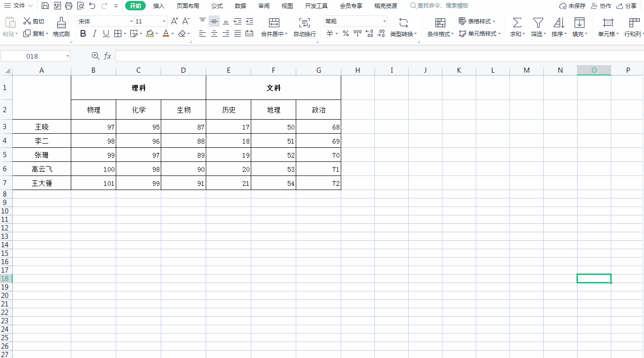Switch to the Formulas (公式) tab
The height and width of the screenshot is (358, 644).
coord(217,6)
